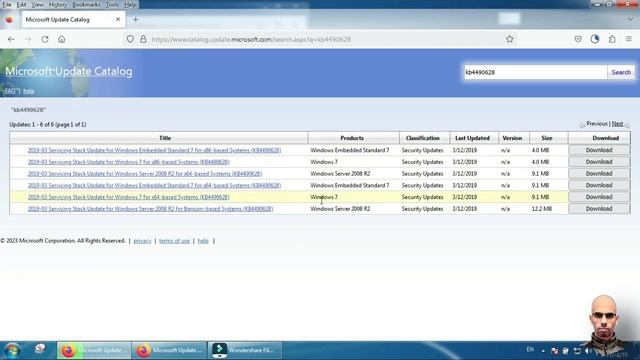Open Windows 7 x64-based update link
Viewport: 640px width, 360px height.
129,197
